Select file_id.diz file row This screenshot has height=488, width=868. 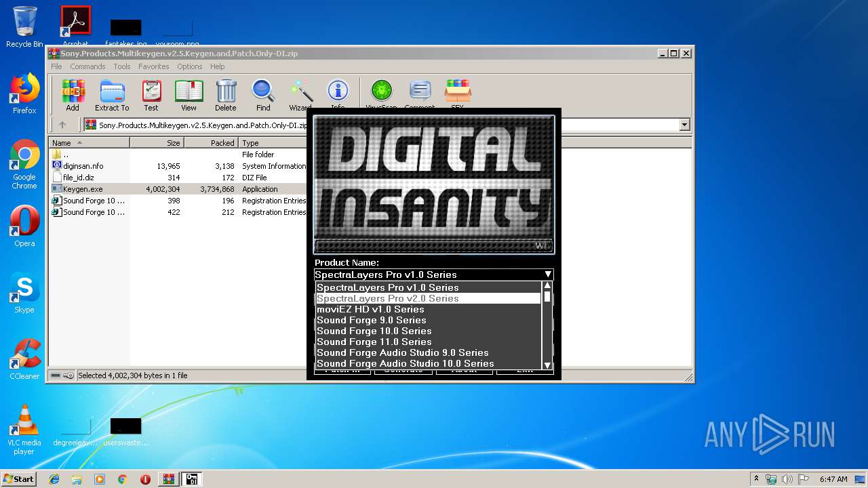[x=179, y=178]
